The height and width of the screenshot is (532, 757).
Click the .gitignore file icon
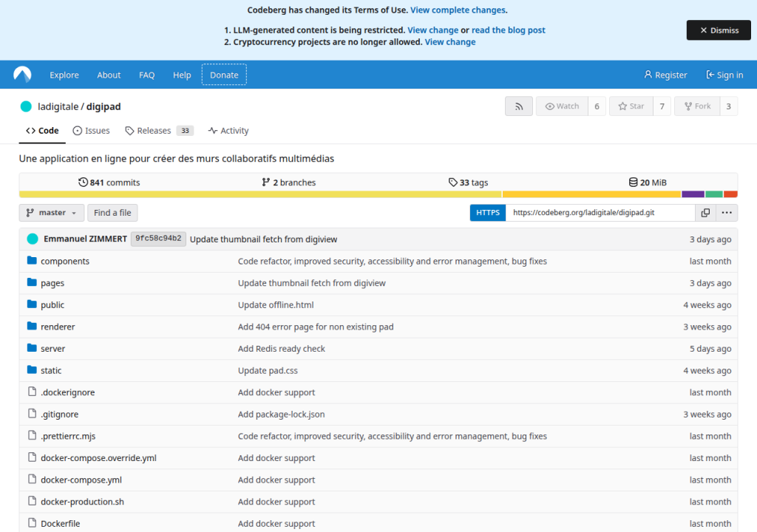click(33, 414)
